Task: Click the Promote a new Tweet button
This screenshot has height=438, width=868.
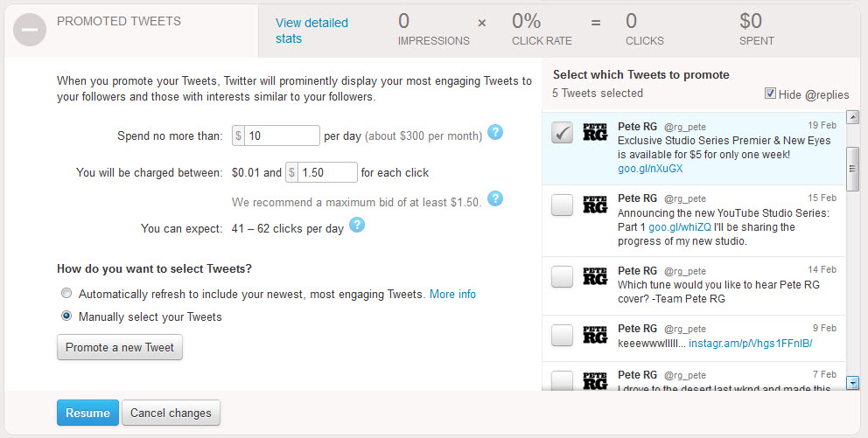Action: coord(120,347)
